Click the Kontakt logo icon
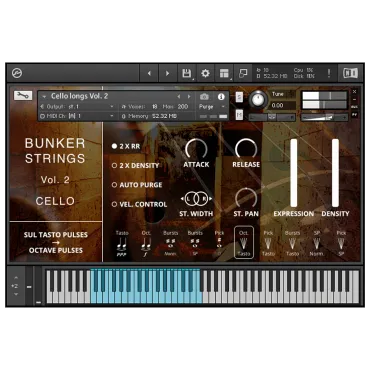370x370 pixels. pyautogui.click(x=17, y=73)
